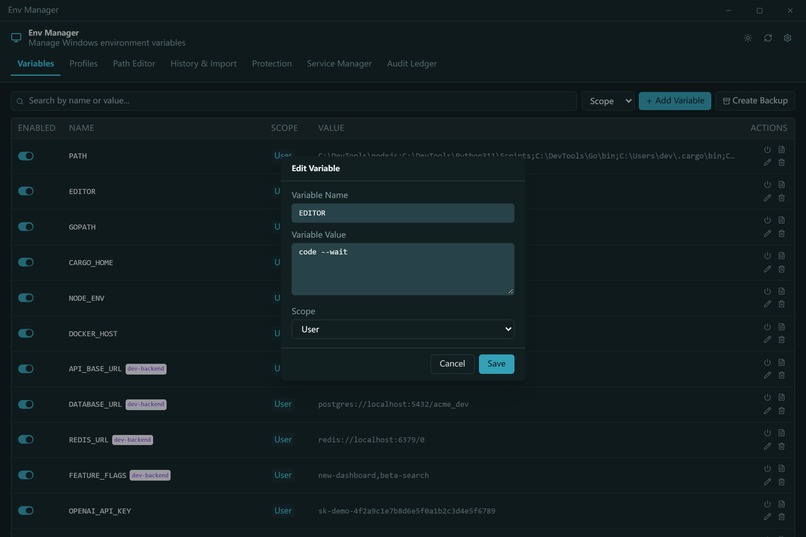Disable the EDITOR variable toggle
Viewport: 806px width, 537px height.
(26, 191)
